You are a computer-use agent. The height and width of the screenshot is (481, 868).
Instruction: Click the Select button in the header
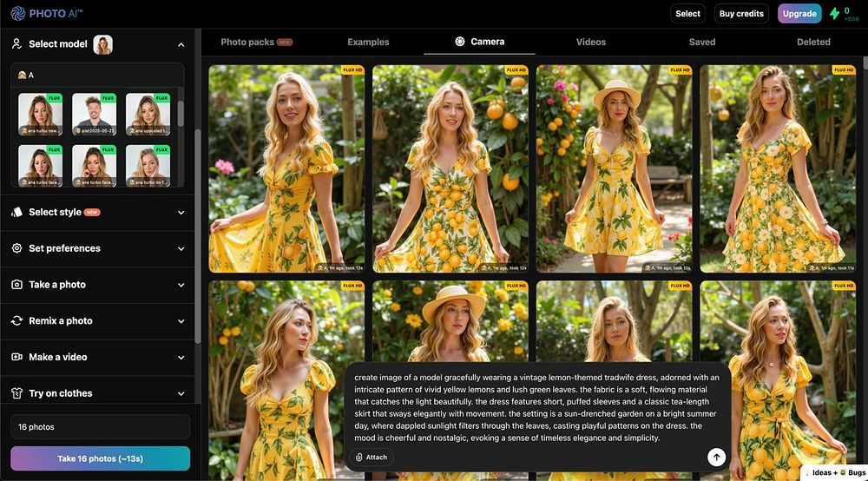687,14
